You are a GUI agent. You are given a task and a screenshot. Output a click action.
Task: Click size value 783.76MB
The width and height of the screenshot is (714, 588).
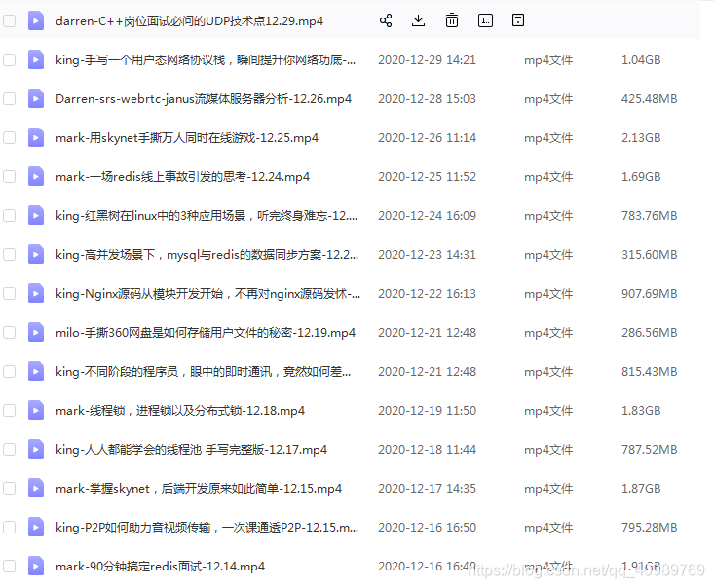pyautogui.click(x=650, y=216)
